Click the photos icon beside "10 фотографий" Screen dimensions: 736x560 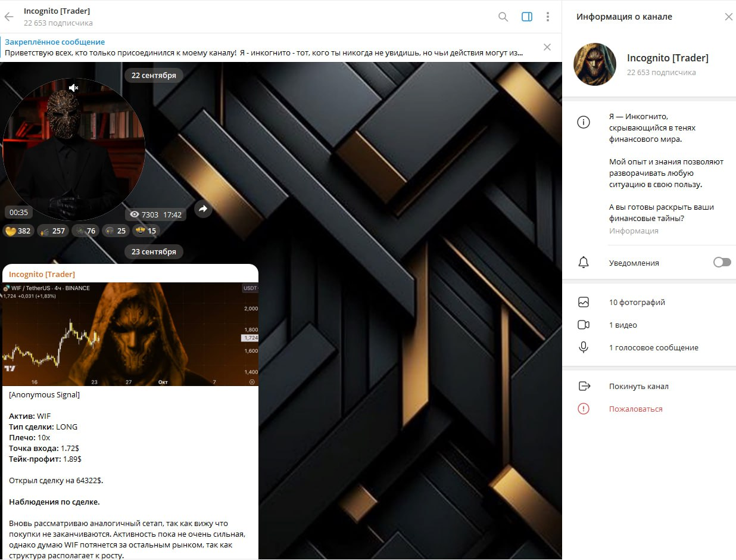point(584,302)
